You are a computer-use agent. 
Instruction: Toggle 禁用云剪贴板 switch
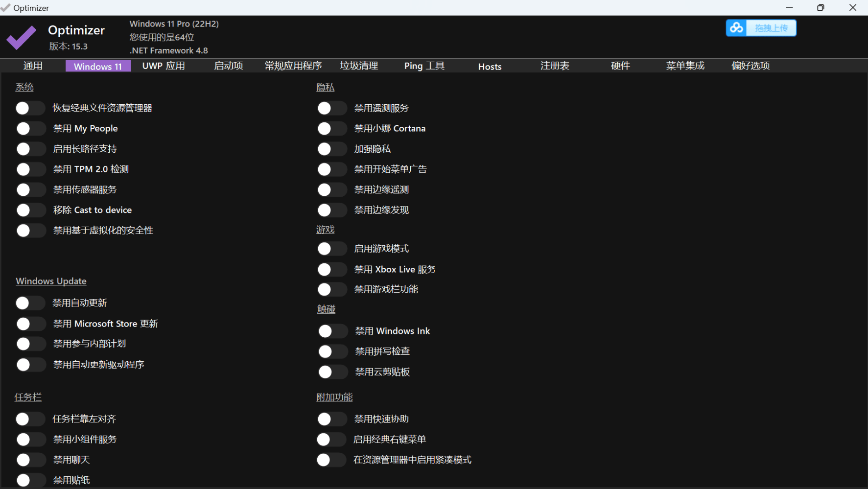[332, 372]
